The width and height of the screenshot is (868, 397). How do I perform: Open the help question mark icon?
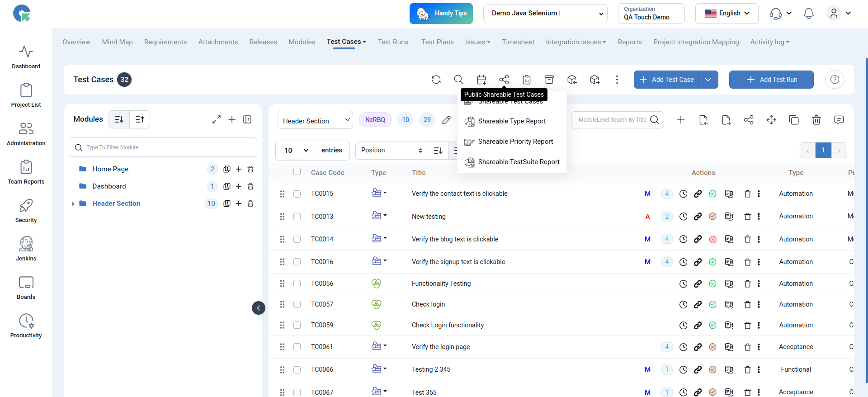click(835, 80)
